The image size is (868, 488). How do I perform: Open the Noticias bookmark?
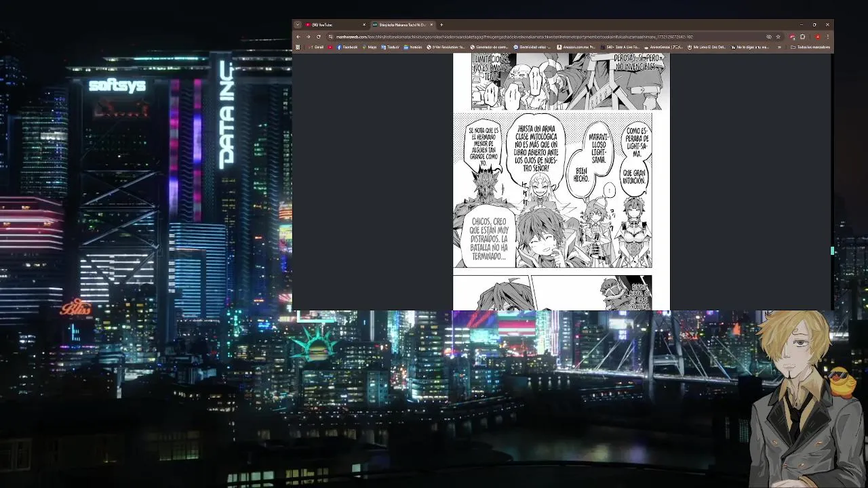[x=412, y=47]
